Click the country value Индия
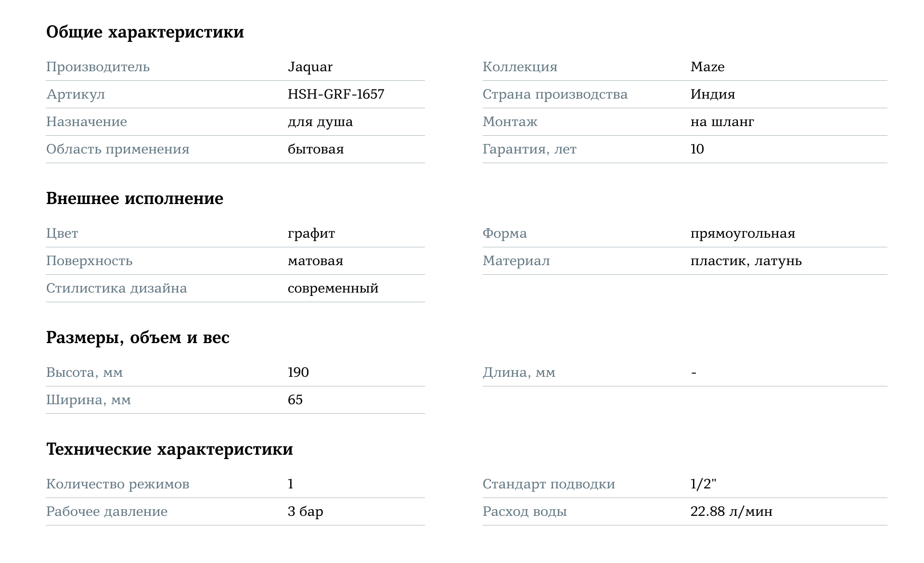 click(712, 94)
